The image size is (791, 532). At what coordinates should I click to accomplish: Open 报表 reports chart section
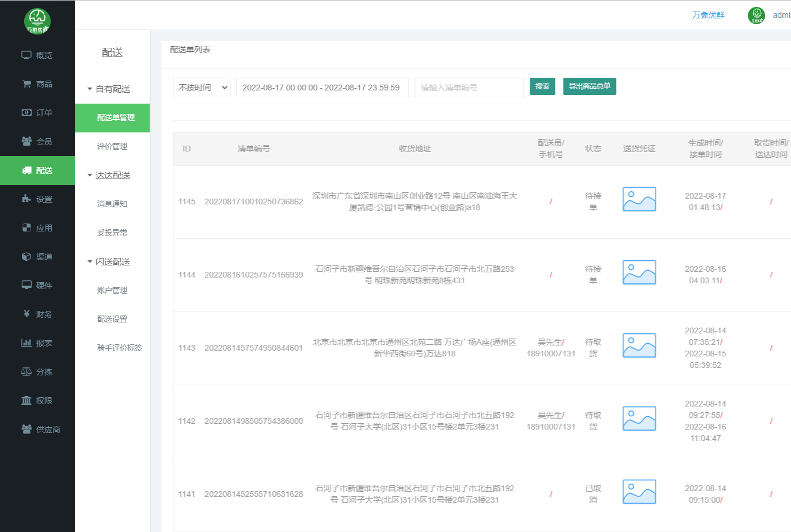click(x=37, y=343)
